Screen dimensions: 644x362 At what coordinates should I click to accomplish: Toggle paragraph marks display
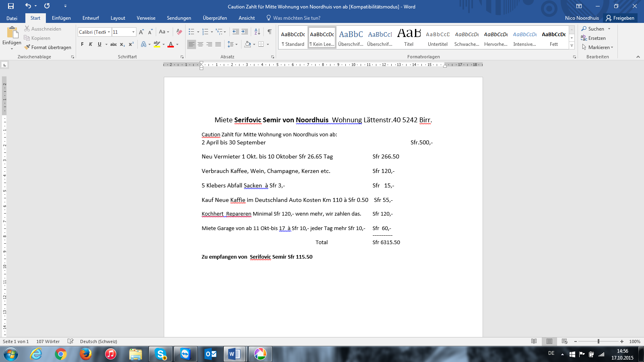[x=269, y=32]
